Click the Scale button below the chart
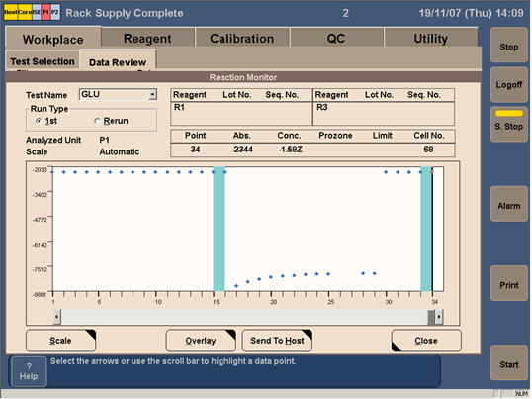This screenshot has height=399, width=532. click(x=60, y=341)
